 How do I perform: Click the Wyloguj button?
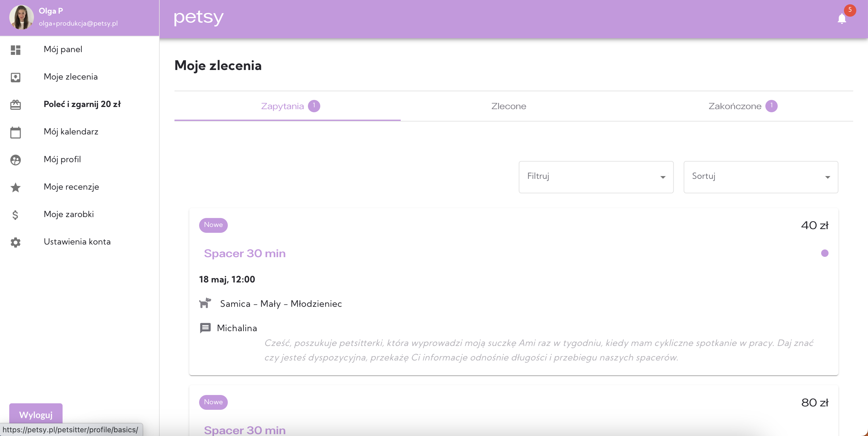click(x=36, y=414)
